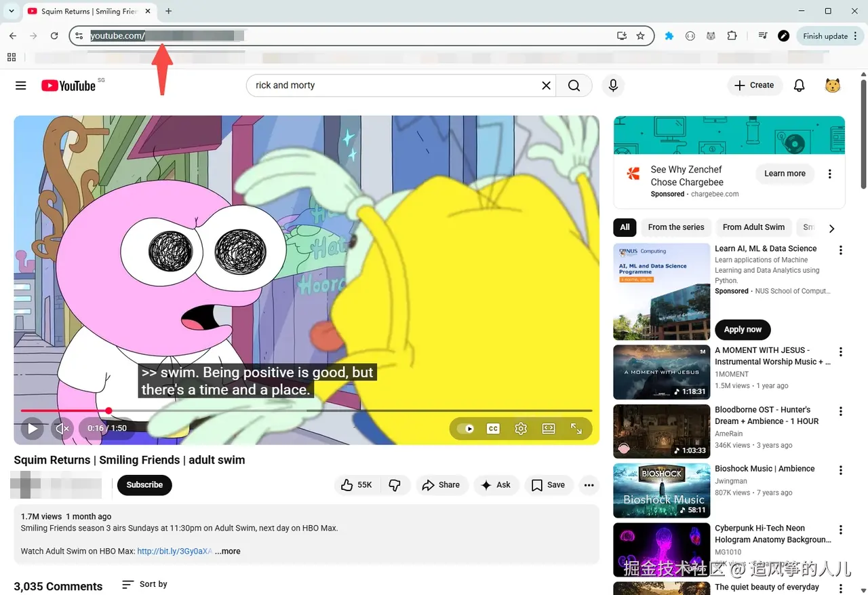Click the Create button

coord(755,85)
